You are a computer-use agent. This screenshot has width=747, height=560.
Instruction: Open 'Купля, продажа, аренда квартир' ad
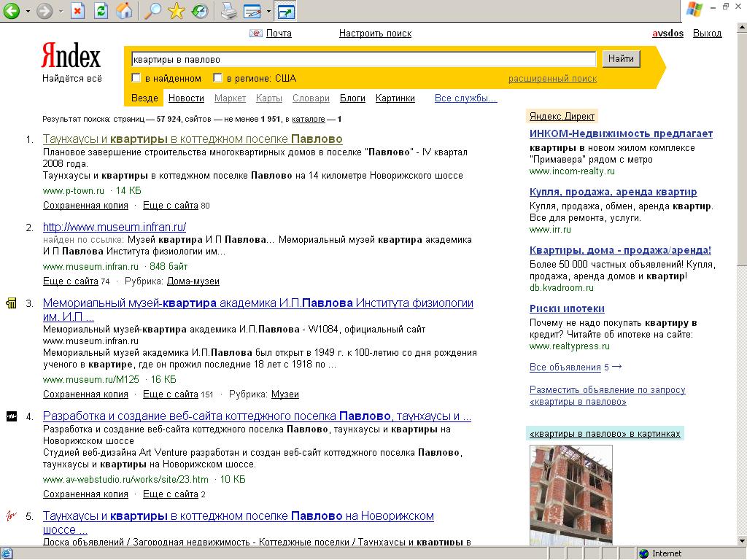click(x=613, y=192)
